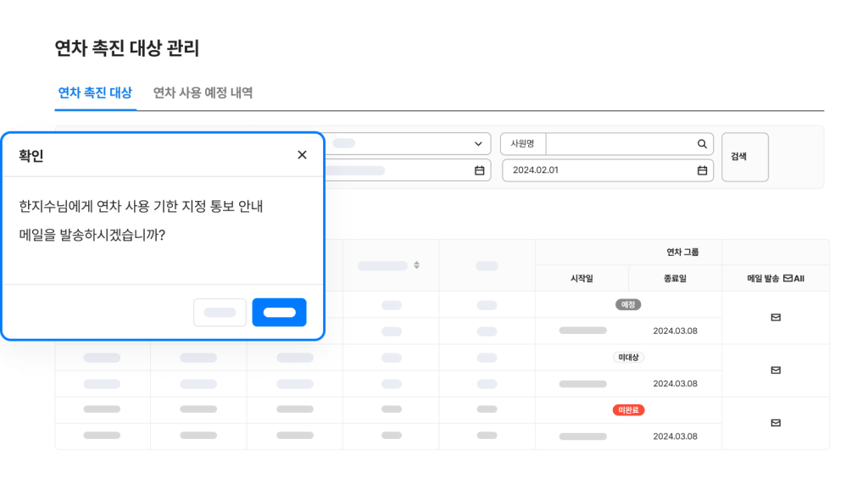Screen dimensions: 868x489
Task: Expand the filter dropdown chevron
Action: (x=478, y=144)
